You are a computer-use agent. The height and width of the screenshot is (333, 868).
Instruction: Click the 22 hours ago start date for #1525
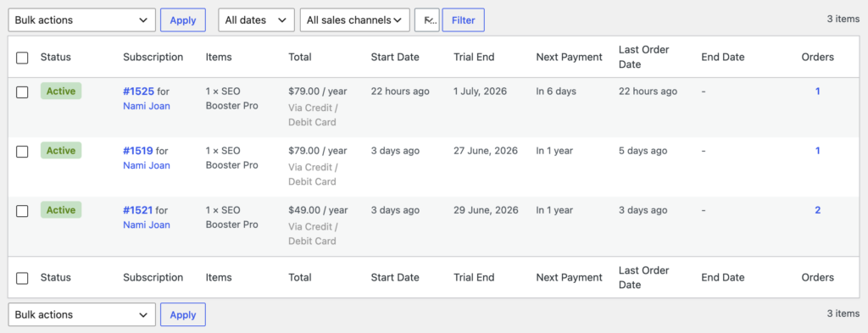point(400,92)
